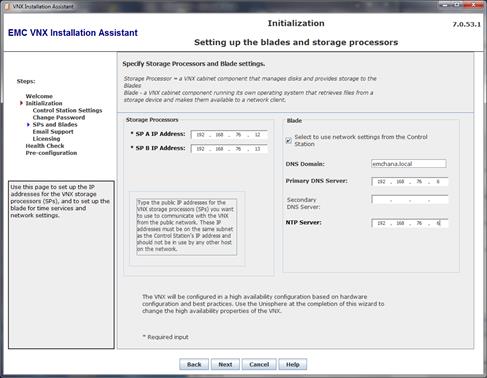Click the 'Use this page to set up' help text
487x378 pixels.
(x=60, y=201)
